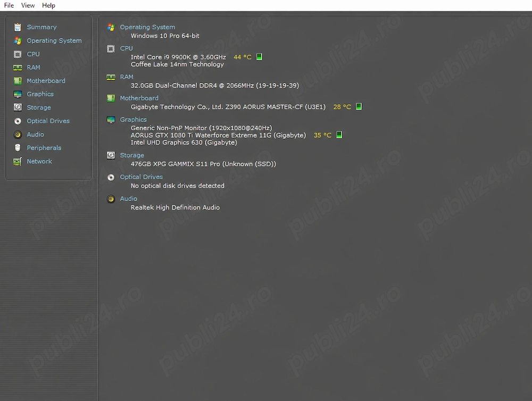This screenshot has width=532, height=401.
Task: Select Operating System in the sidebar
Action: (x=54, y=41)
